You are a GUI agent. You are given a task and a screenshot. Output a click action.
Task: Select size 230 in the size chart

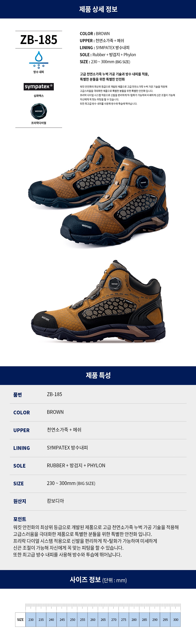pos(31,619)
